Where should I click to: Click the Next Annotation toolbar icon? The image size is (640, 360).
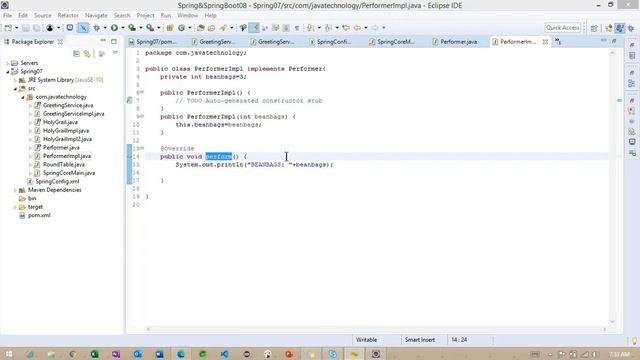pyautogui.click(x=310, y=28)
